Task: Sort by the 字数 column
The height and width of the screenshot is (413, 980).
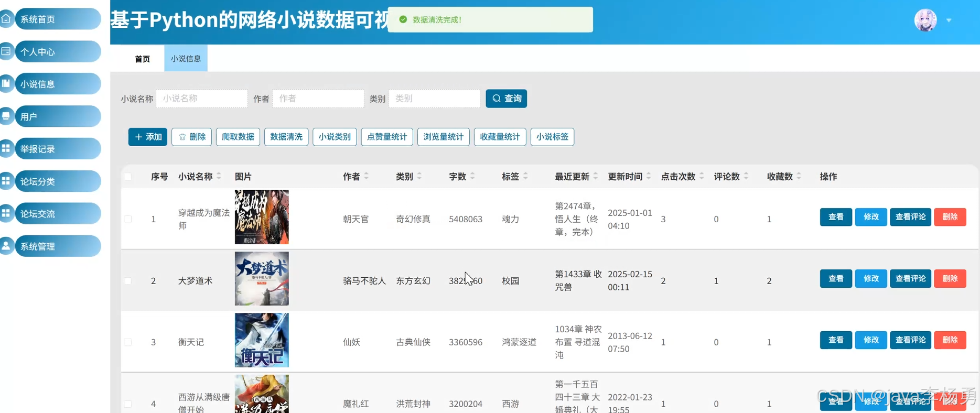Action: pos(472,177)
